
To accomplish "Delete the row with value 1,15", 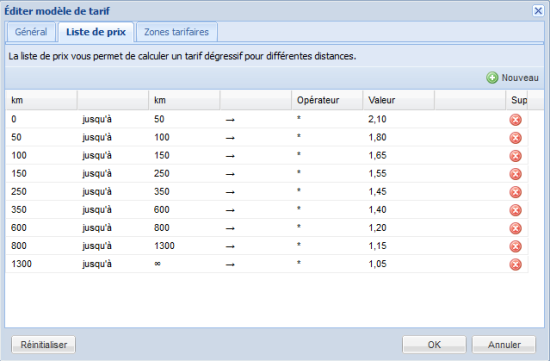I will [x=515, y=246].
